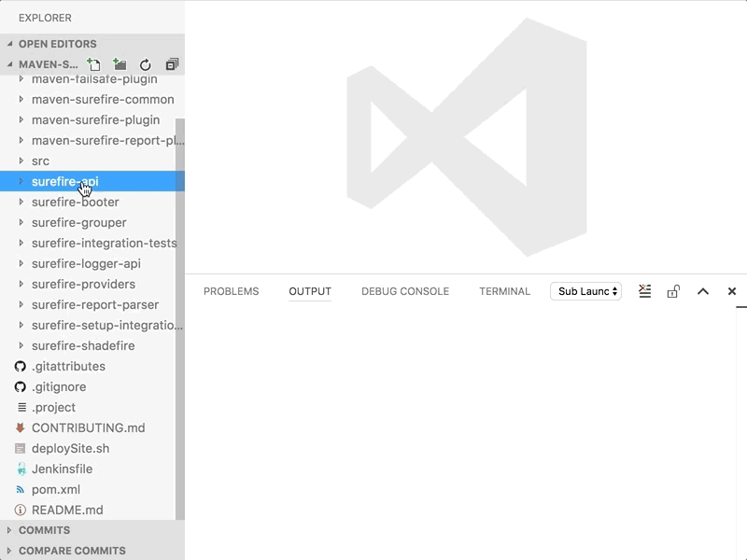Select the maven-surefire-plugin folder name
Viewport: 747px width, 560px height.
pyautogui.click(x=96, y=119)
